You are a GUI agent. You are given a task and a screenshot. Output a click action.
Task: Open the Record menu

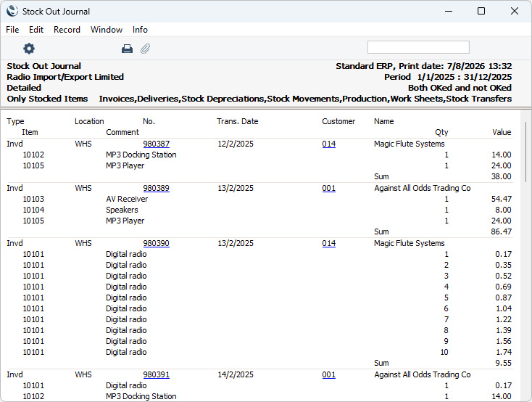67,30
